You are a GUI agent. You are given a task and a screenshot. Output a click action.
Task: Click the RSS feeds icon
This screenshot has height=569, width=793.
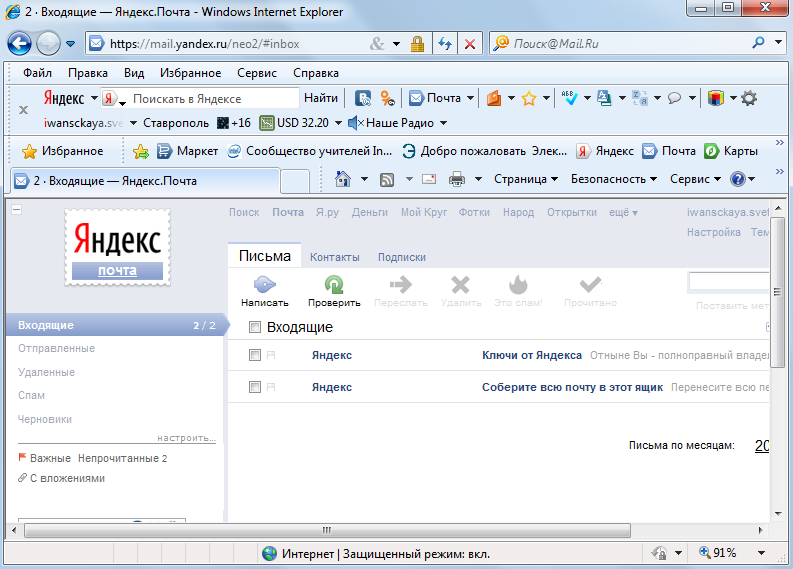click(387, 180)
